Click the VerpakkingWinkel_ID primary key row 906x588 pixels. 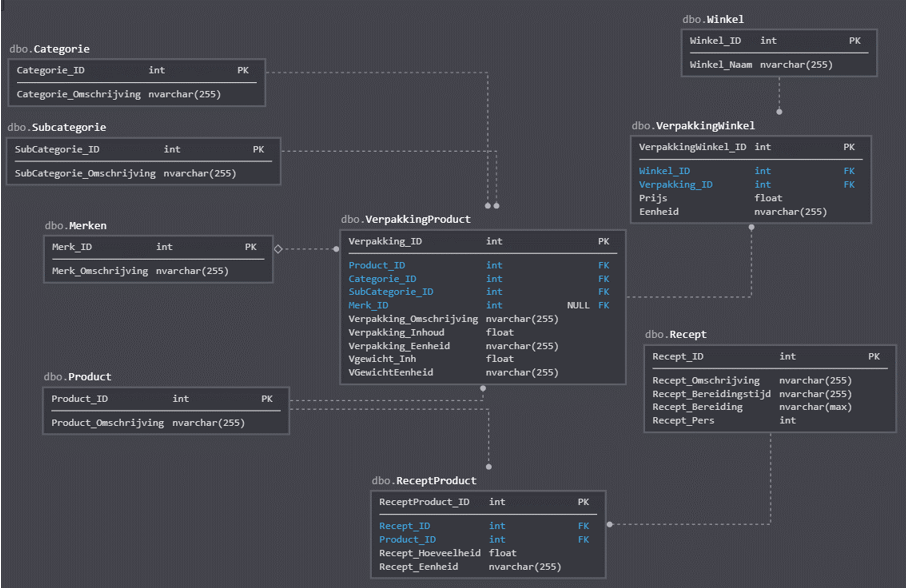751,147
